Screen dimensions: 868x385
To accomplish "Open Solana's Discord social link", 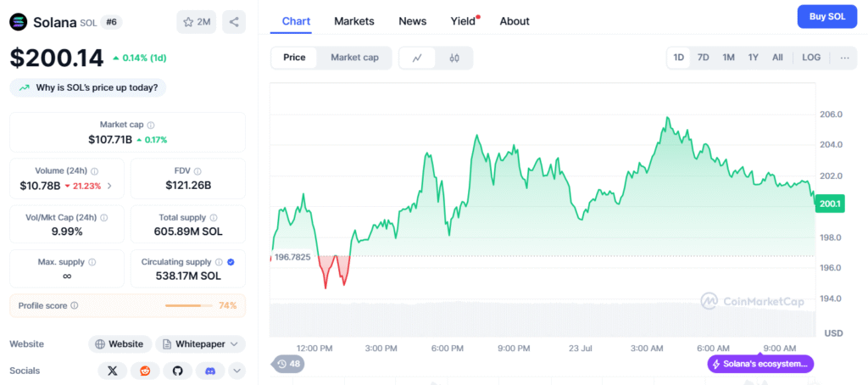I will tap(210, 371).
